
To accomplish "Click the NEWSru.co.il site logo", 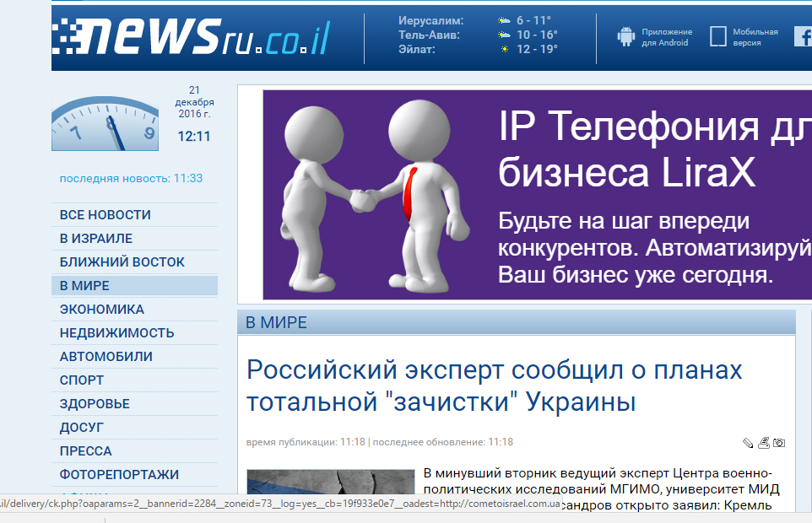I will pos(191,36).
